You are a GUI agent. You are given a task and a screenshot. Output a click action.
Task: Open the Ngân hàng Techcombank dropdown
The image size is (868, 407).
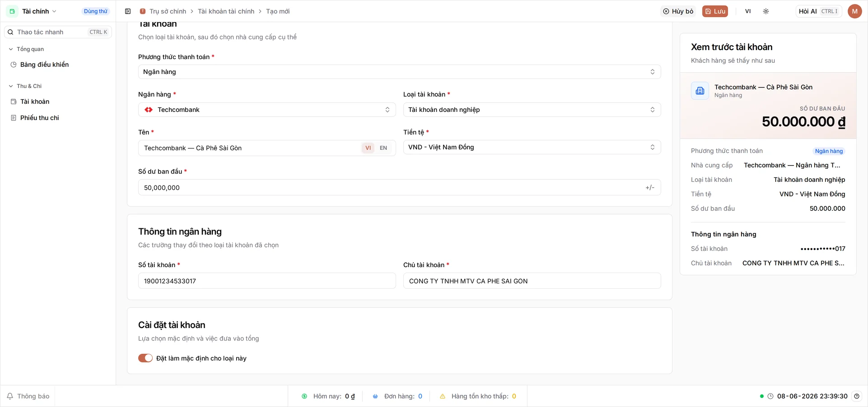[267, 110]
